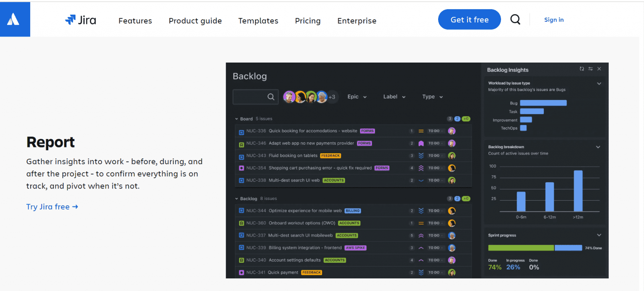Go to the Pricing menu item

[x=307, y=21]
